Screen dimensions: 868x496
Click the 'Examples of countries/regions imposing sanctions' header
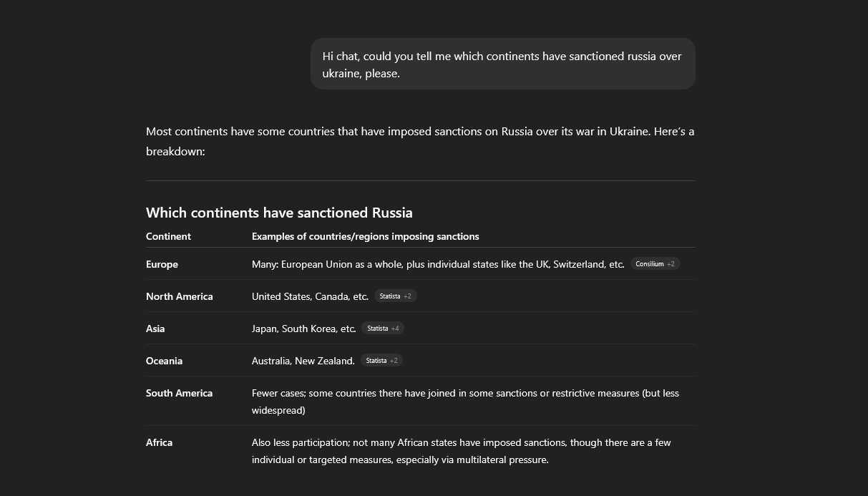[x=365, y=236]
